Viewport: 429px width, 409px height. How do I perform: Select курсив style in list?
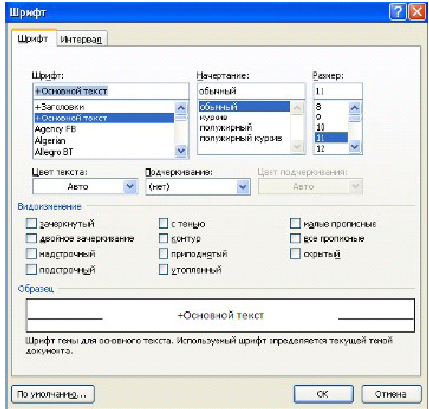(x=244, y=117)
